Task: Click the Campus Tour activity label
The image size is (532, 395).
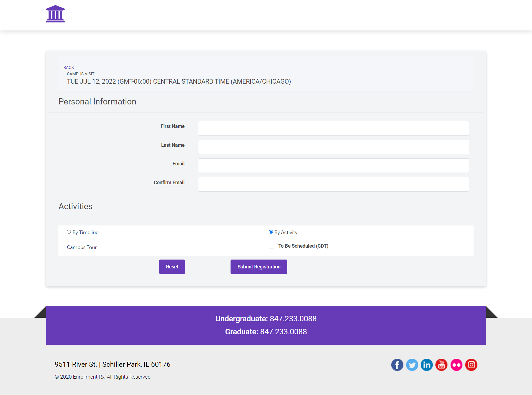Action: pos(82,247)
